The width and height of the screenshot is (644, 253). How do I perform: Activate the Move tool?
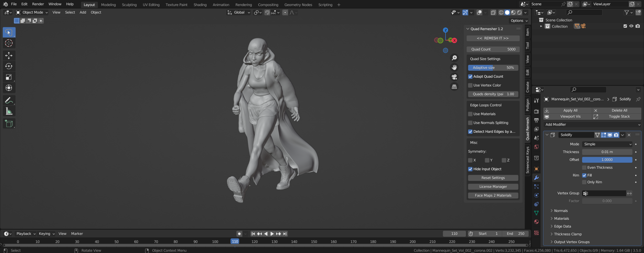9,55
